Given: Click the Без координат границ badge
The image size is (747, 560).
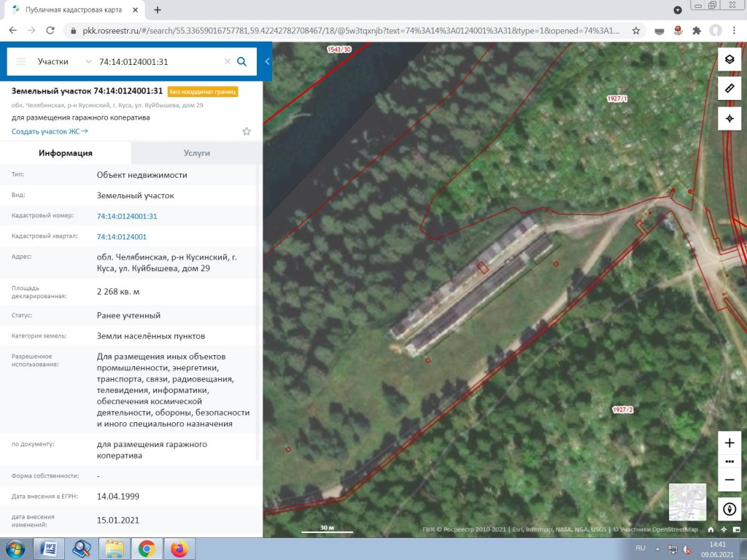Looking at the screenshot, I should (x=203, y=91).
